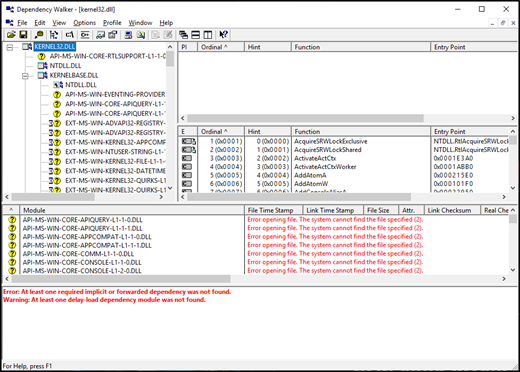Open the Profile menu
This screenshot has height=372, width=520.
click(x=112, y=23)
